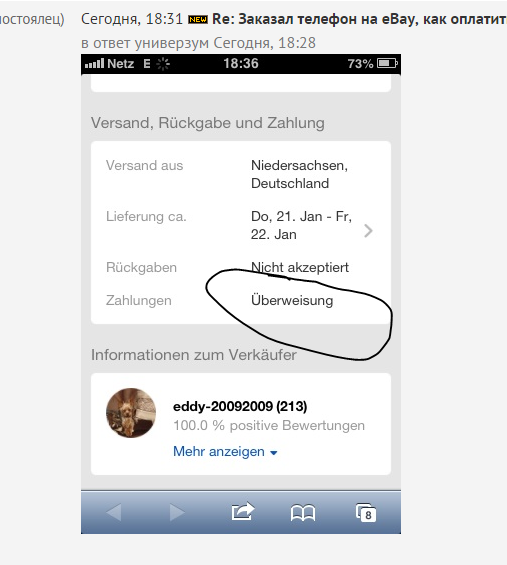
Task: Click the loading spinner in status bar
Action: point(163,64)
